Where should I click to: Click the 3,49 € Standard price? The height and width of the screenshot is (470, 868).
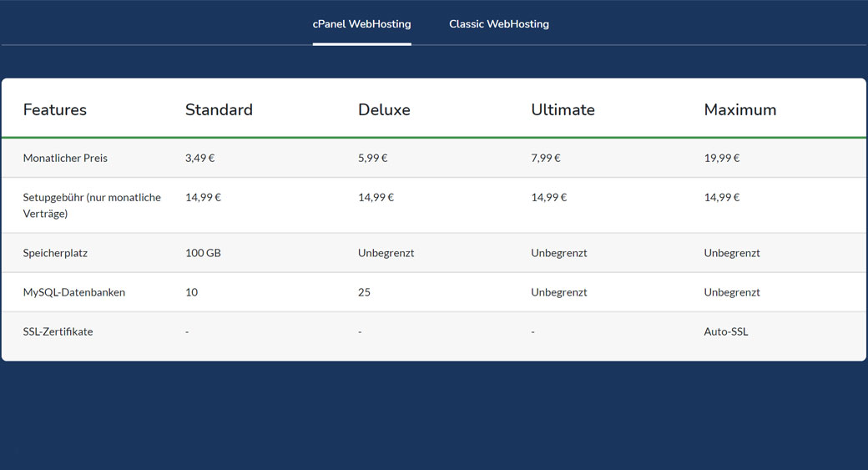pyautogui.click(x=200, y=158)
